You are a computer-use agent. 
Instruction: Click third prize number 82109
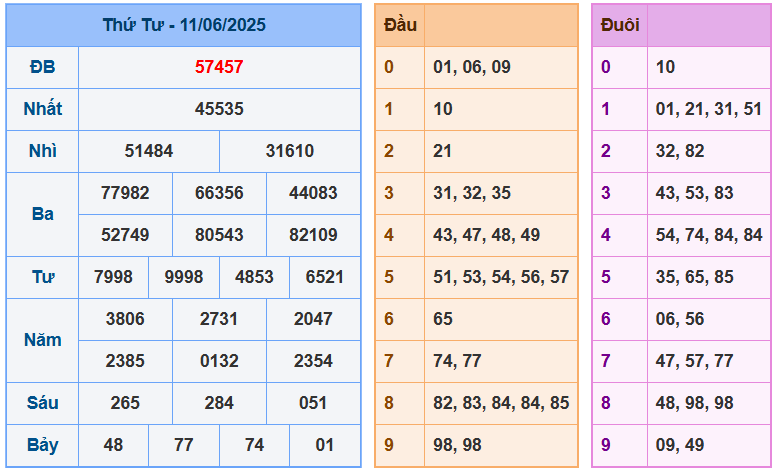point(313,235)
